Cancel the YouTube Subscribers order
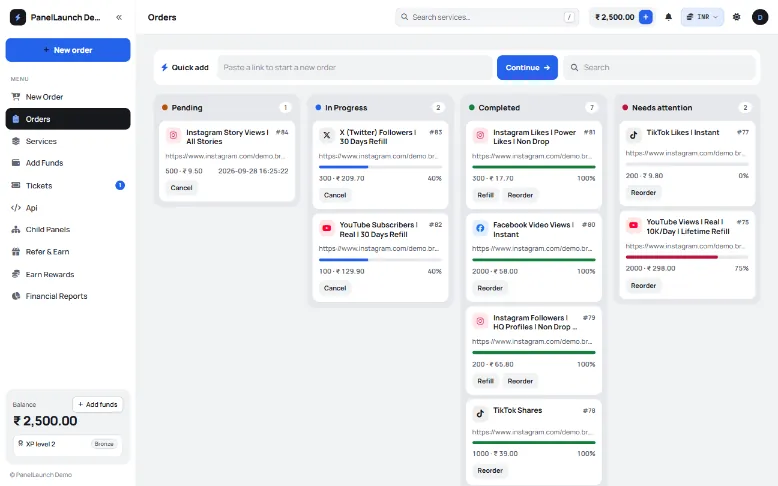This screenshot has width=778, height=486. pos(335,288)
